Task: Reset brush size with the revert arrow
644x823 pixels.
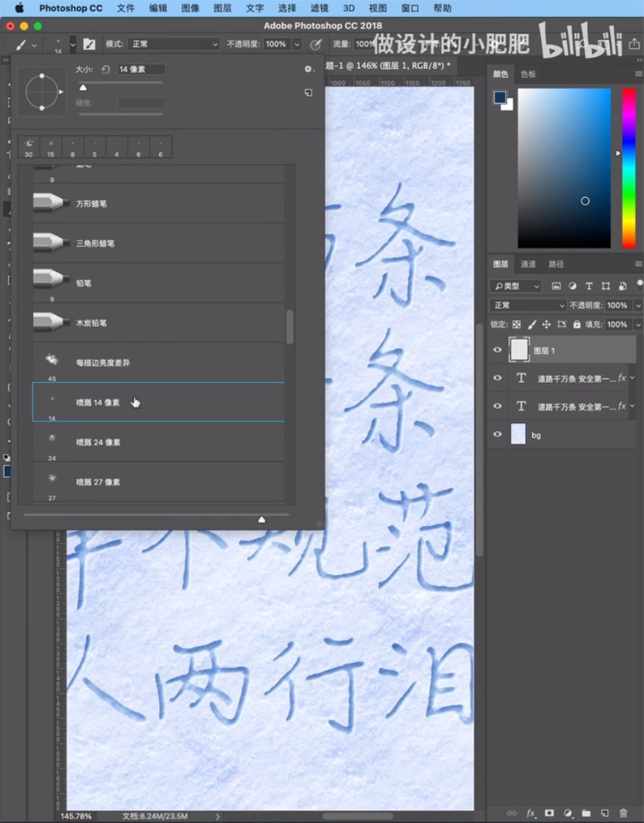Action: [105, 69]
